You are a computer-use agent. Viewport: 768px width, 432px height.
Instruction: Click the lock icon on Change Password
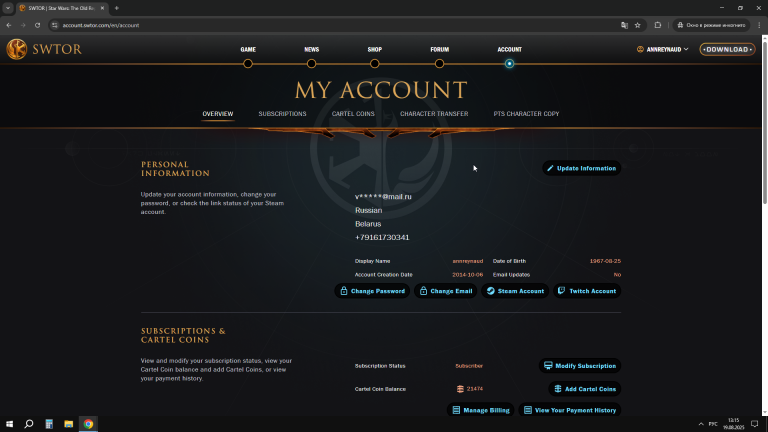[344, 291]
